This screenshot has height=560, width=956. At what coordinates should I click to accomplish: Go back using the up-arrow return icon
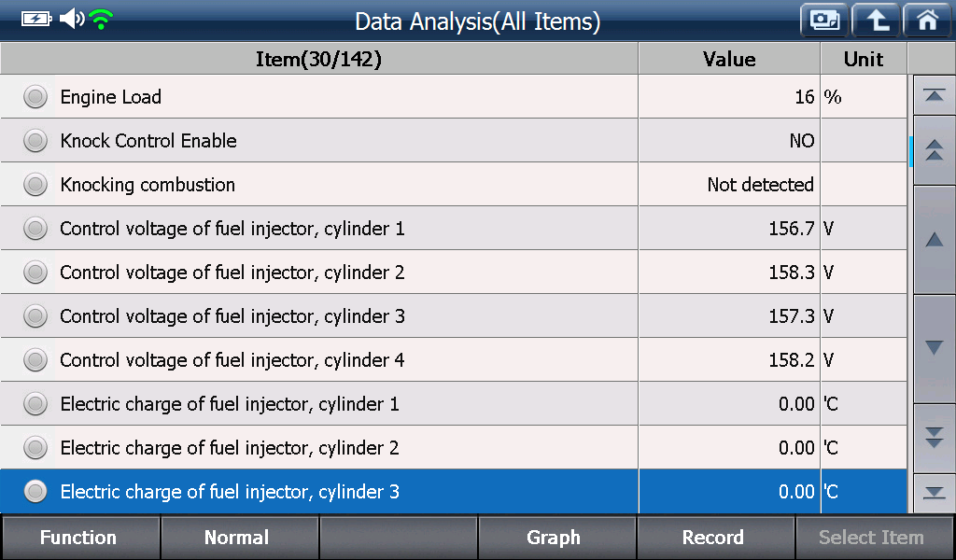[876, 21]
